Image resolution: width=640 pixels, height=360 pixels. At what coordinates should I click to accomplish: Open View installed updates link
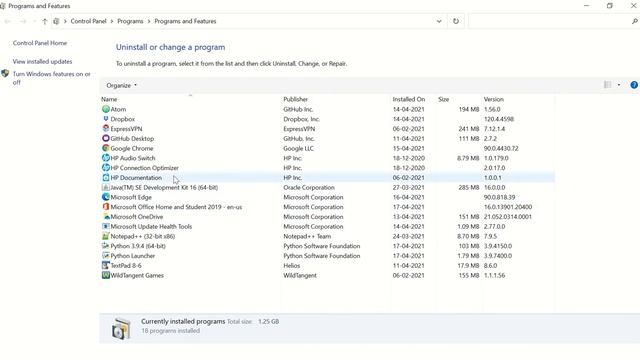click(42, 62)
